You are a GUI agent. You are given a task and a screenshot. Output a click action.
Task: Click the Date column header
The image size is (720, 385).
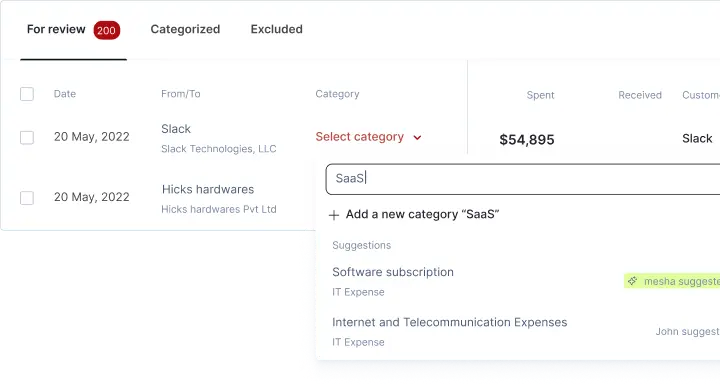click(65, 94)
